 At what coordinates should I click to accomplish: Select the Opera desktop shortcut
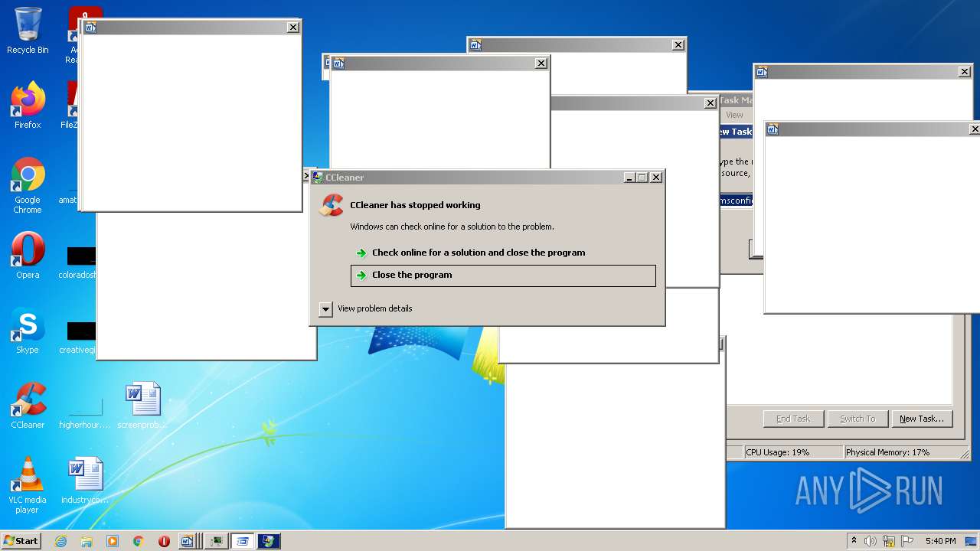click(28, 256)
